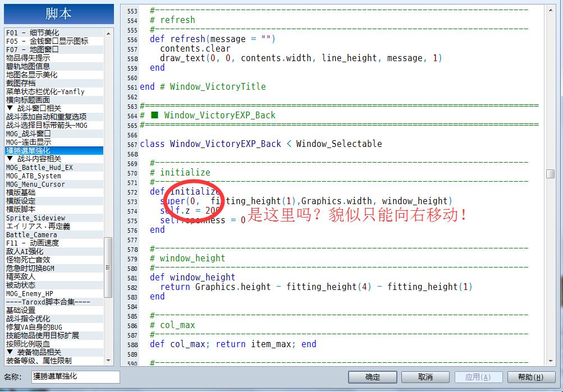Select the エイリアス・再定義 script
Viewport: 563px width, 392px height.
[54, 227]
